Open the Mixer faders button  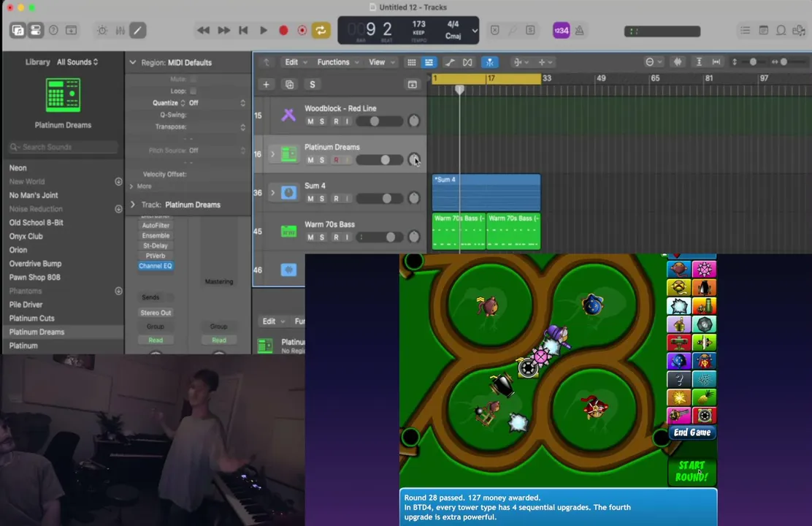click(x=120, y=31)
